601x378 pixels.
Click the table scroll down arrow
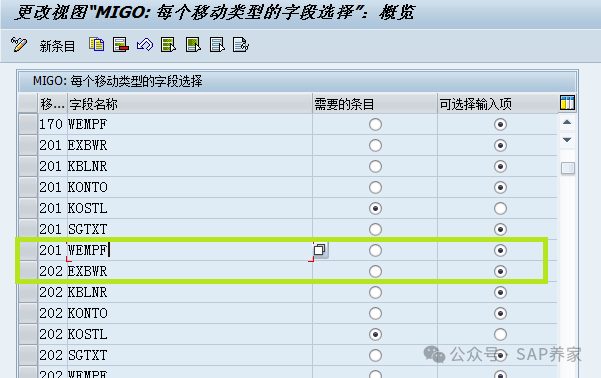(567, 140)
